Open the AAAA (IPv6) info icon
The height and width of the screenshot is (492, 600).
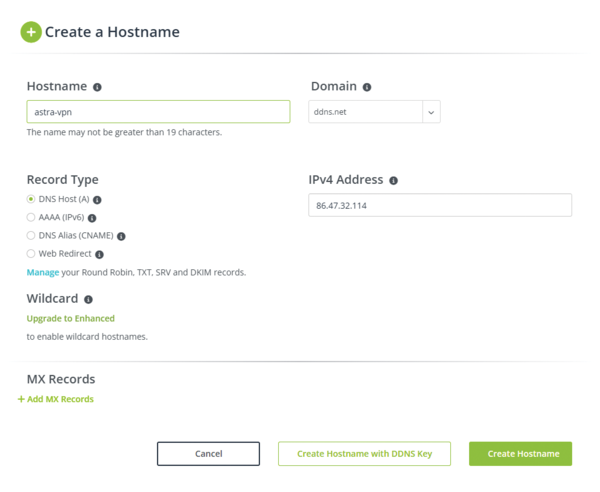coord(92,218)
